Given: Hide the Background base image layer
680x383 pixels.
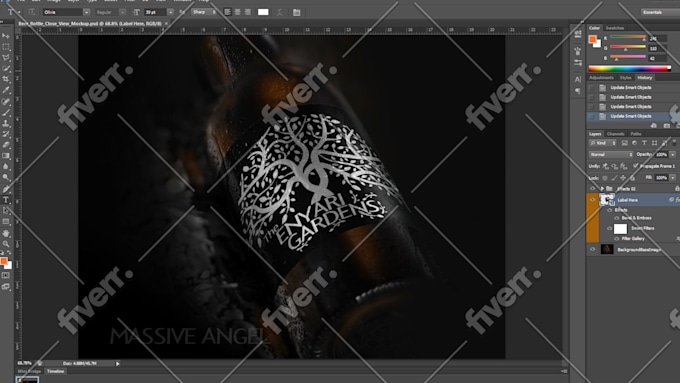Looking at the screenshot, I should click(592, 249).
